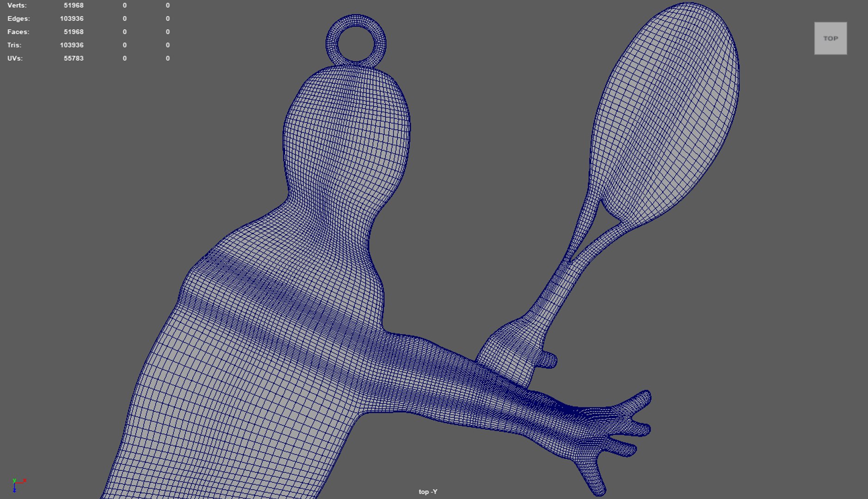Viewport: 868px width, 499px height.
Task: Click the TOP view cube face
Action: pyautogui.click(x=830, y=38)
